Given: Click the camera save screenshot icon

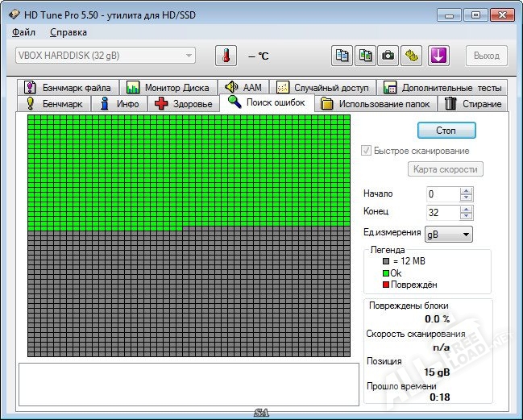Looking at the screenshot, I should pos(388,56).
